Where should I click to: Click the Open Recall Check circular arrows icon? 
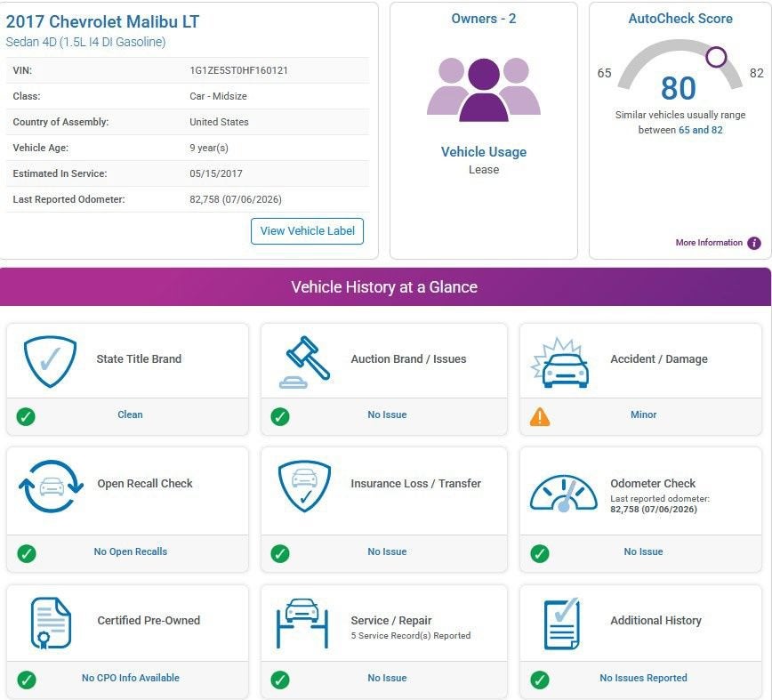tap(51, 487)
